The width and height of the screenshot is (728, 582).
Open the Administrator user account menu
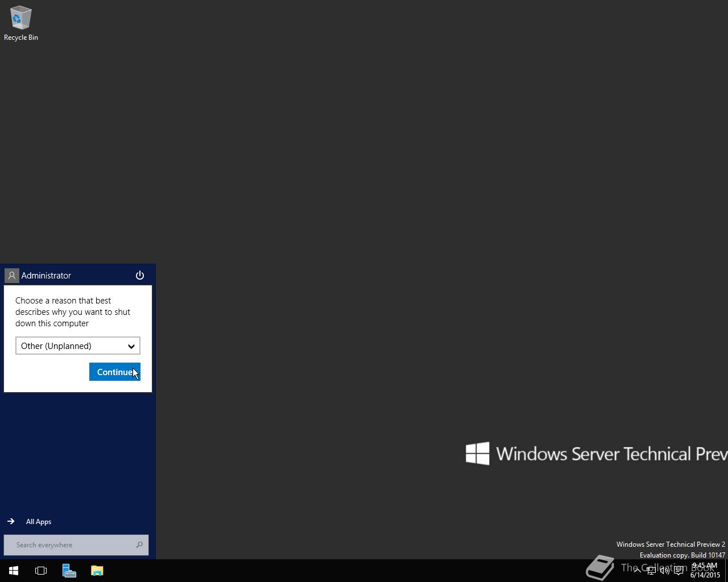click(x=38, y=276)
